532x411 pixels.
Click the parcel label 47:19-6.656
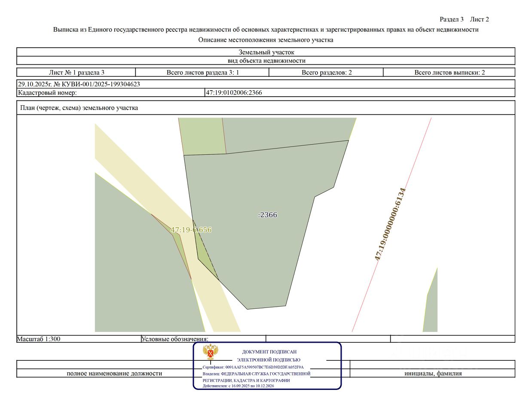tap(191, 230)
